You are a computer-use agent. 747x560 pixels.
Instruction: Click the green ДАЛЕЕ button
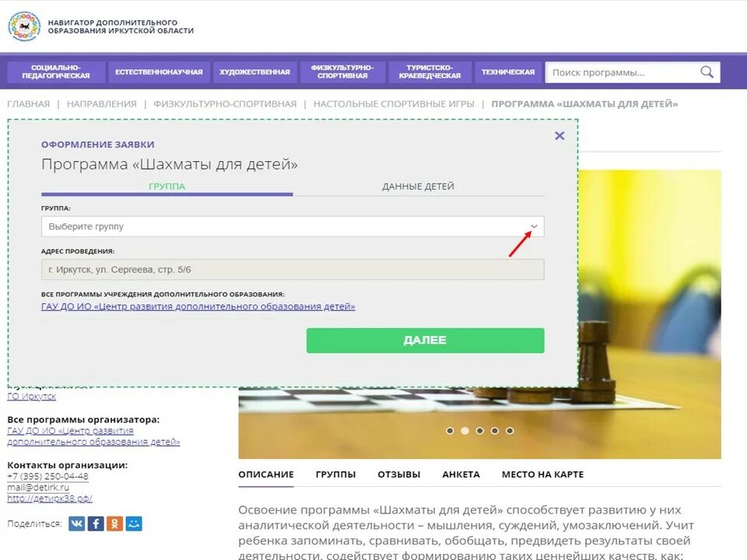pos(425,341)
